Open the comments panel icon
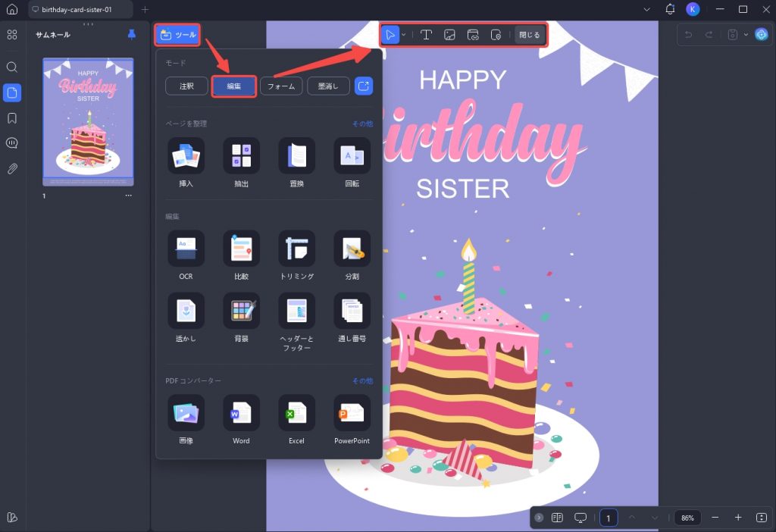Screen dimensions: 776x532 (12, 143)
